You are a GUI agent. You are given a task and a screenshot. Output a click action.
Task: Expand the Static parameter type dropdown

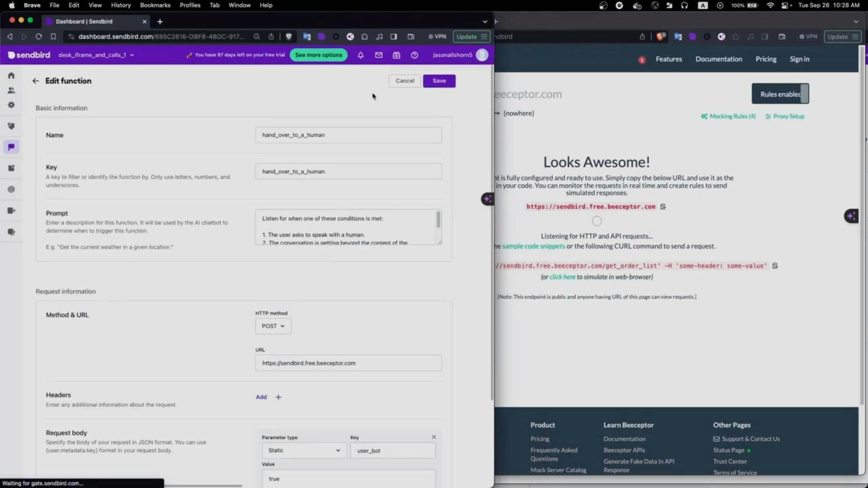(304, 450)
